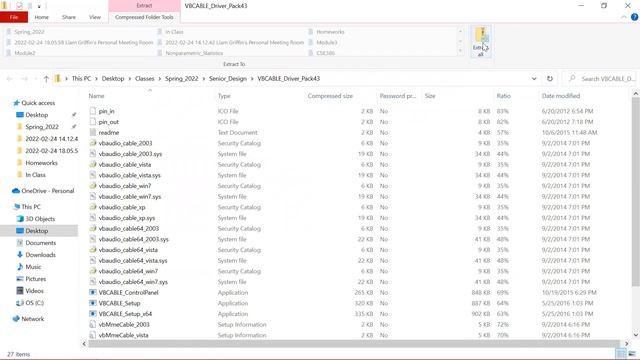This screenshot has width=640, height=360.
Task: Sort by the Type column header
Action: tap(224, 96)
